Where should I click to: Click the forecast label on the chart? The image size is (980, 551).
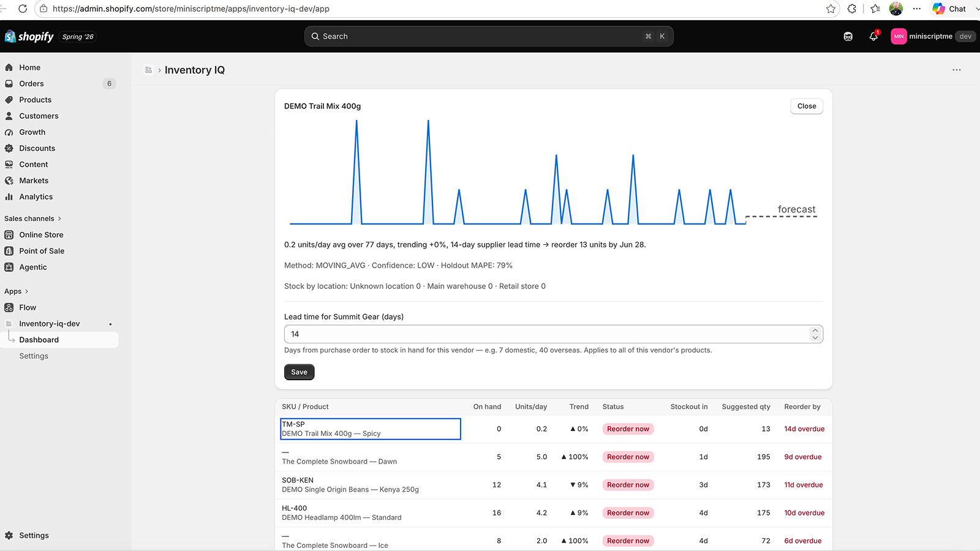tap(796, 209)
